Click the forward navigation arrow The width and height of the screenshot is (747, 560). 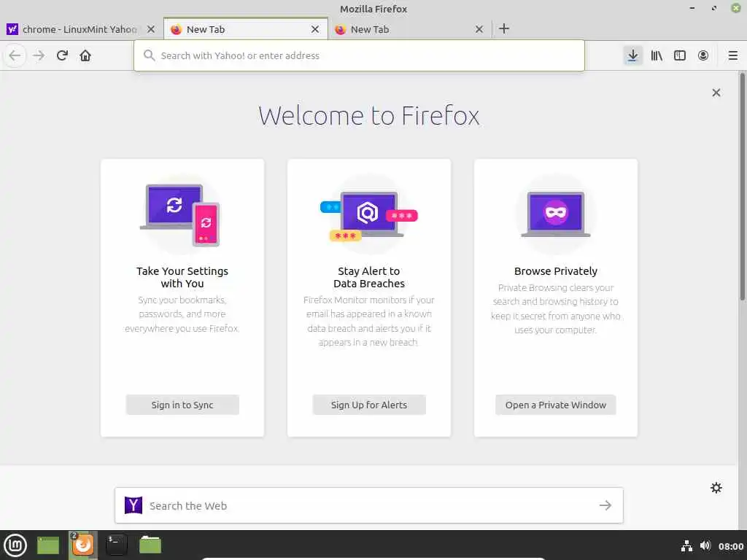click(39, 55)
